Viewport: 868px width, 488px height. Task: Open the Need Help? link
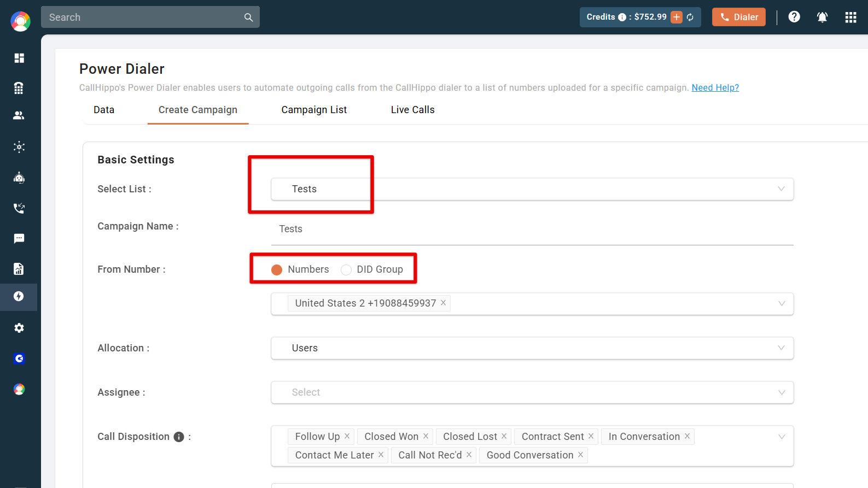(715, 87)
